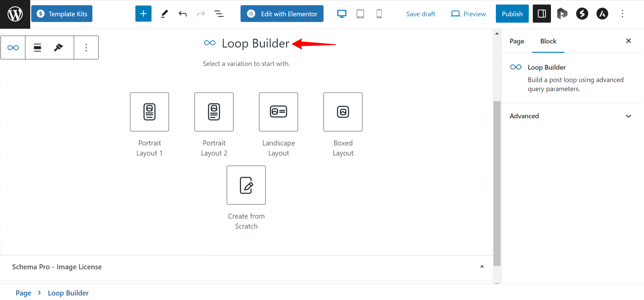Open the document overview list view

[x=219, y=14]
